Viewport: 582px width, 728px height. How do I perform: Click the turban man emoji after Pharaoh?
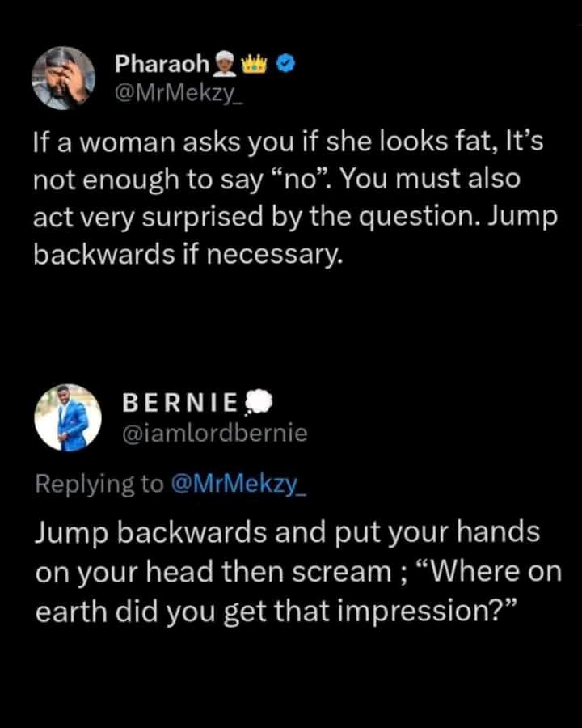tap(226, 63)
